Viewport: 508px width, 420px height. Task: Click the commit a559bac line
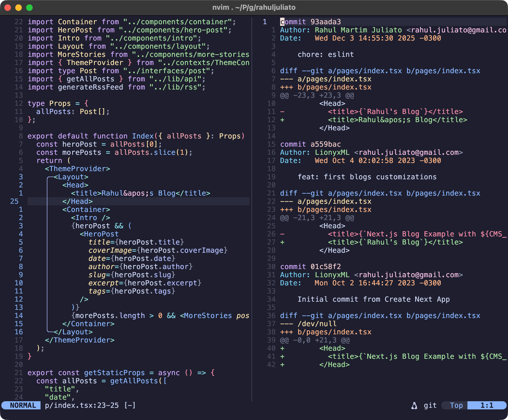310,144
